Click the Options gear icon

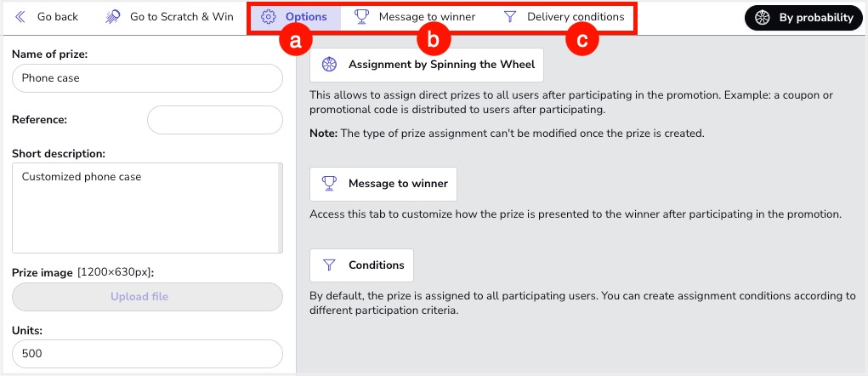point(268,17)
